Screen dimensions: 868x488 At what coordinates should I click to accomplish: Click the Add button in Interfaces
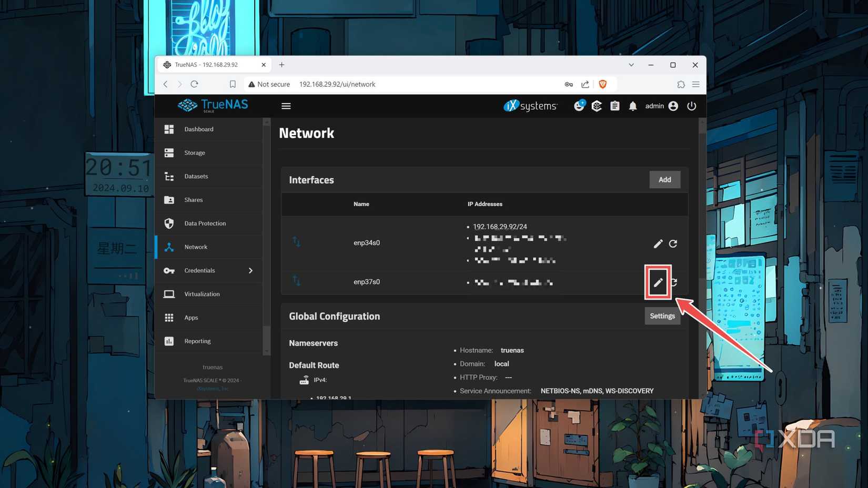(x=664, y=179)
